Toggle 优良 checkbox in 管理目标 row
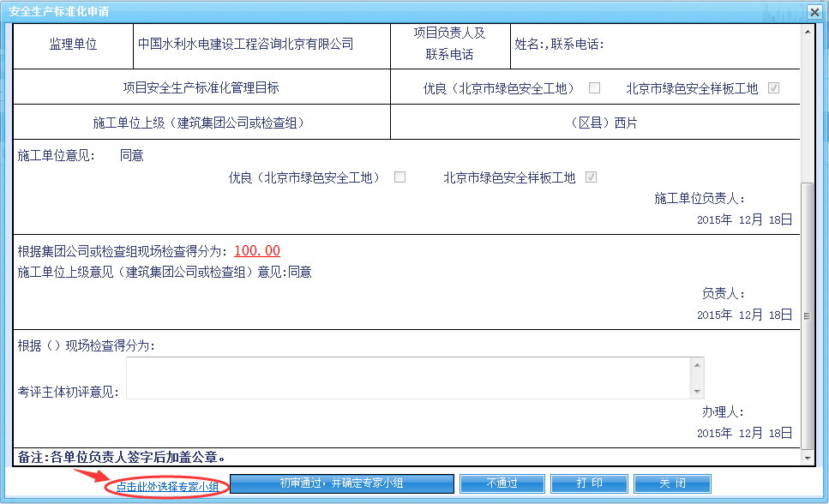The image size is (829, 504). coord(594,88)
